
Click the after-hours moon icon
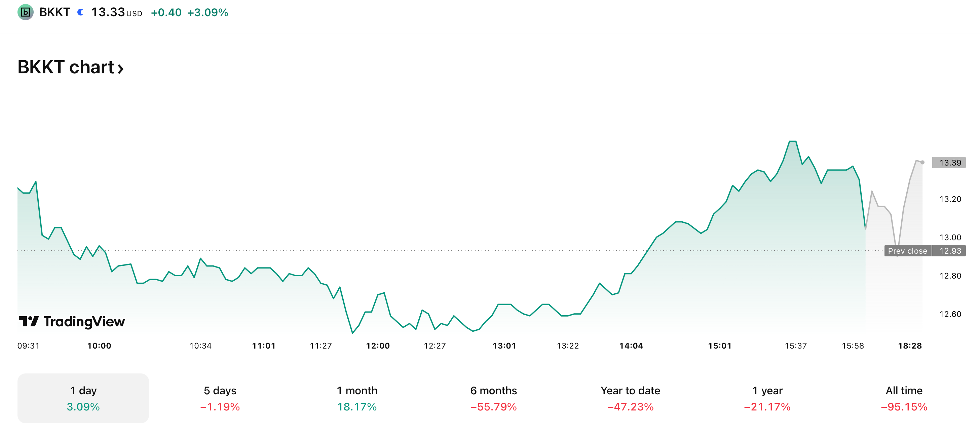80,12
